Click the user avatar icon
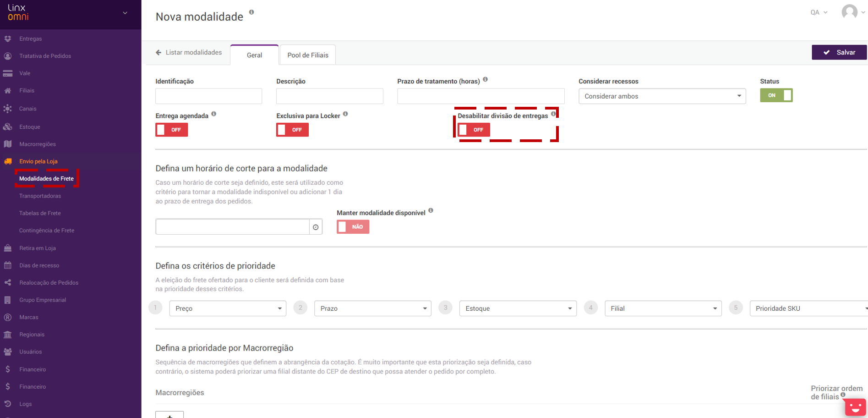Screen dimensions: 868x418 [x=850, y=12]
